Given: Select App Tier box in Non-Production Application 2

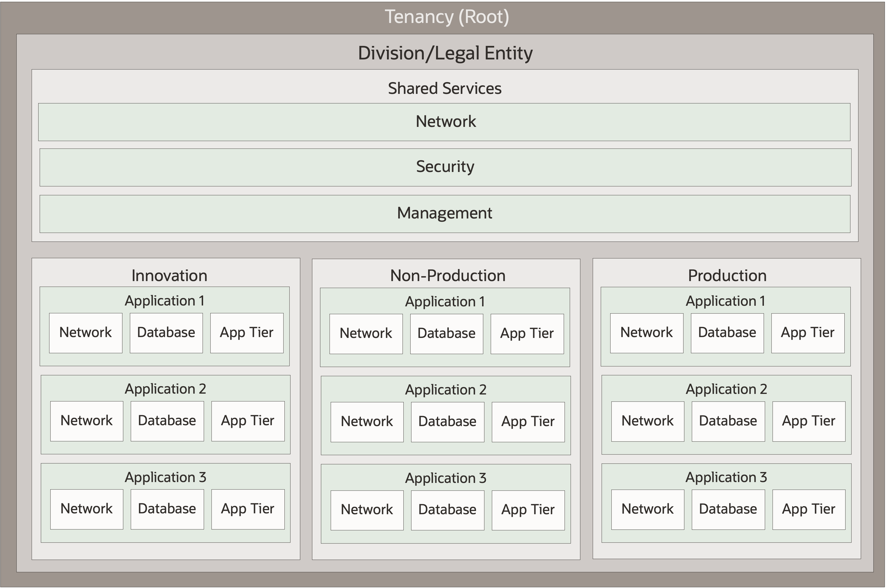Looking at the screenshot, I should [528, 422].
